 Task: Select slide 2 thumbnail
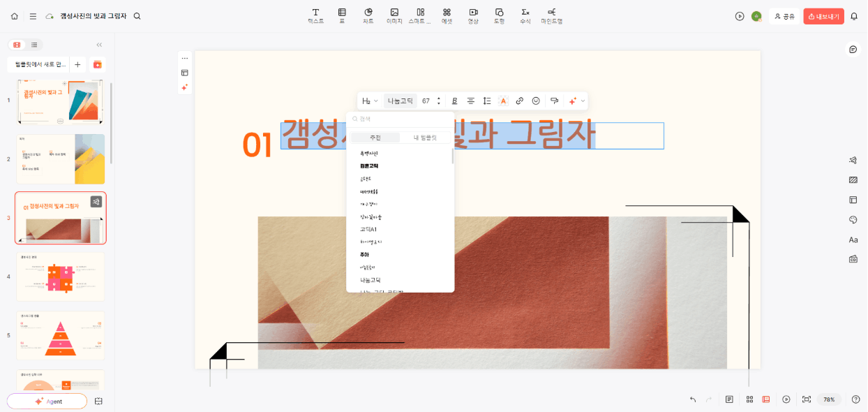[61, 159]
